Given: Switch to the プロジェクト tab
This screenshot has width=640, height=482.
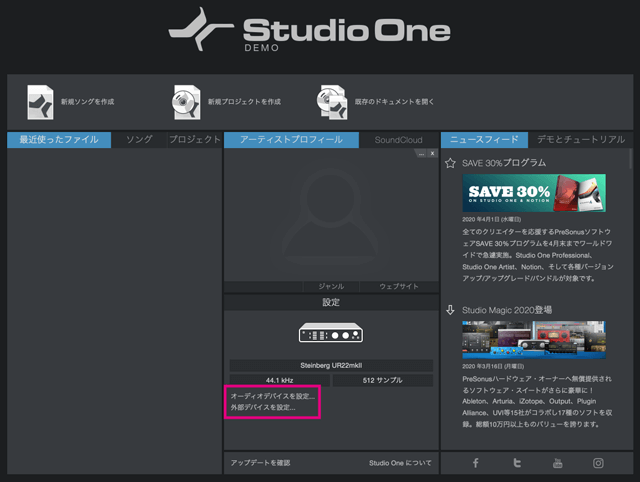Looking at the screenshot, I should [195, 140].
